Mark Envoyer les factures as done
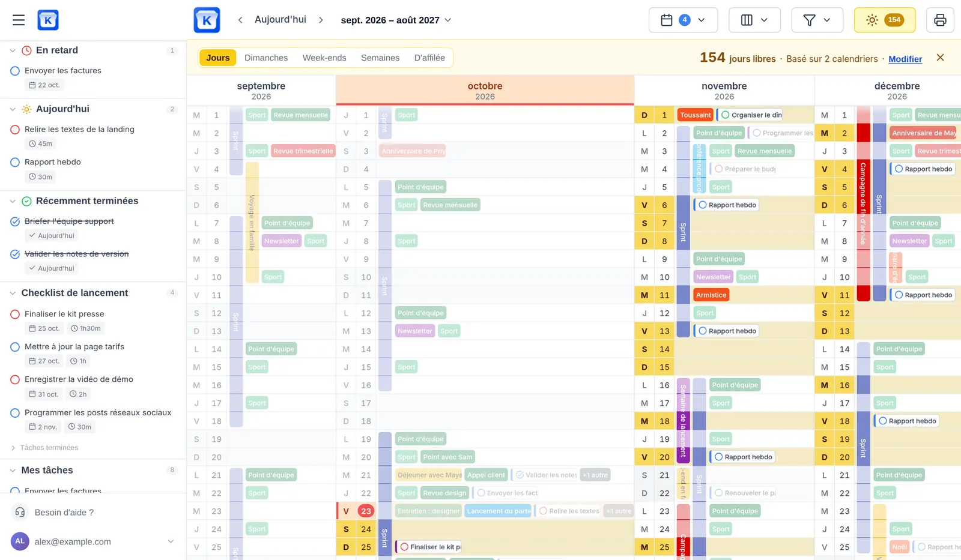Image resolution: width=961 pixels, height=560 pixels. coord(16,71)
